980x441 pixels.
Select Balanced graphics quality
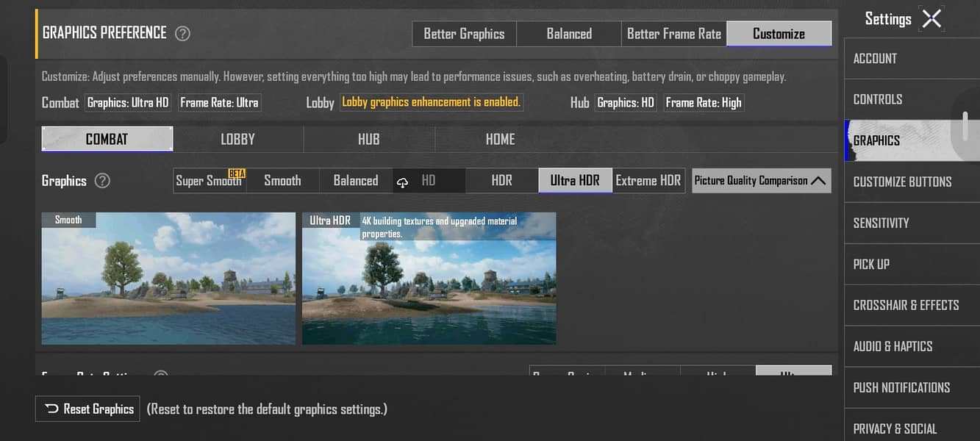[356, 181]
